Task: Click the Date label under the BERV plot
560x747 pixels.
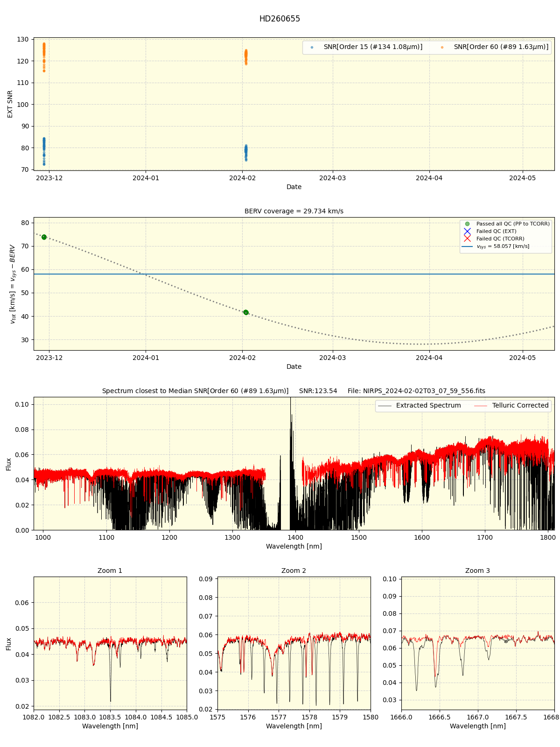Action: 294,366
